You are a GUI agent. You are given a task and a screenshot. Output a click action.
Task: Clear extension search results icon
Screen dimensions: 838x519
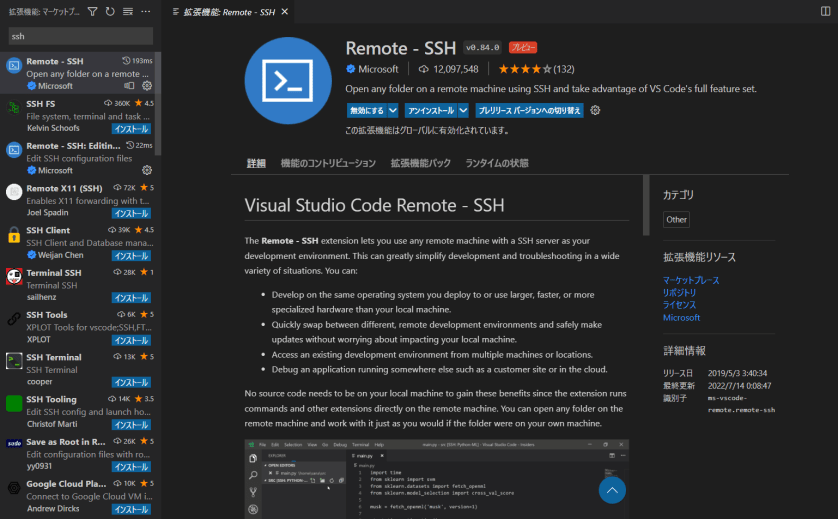(x=127, y=11)
